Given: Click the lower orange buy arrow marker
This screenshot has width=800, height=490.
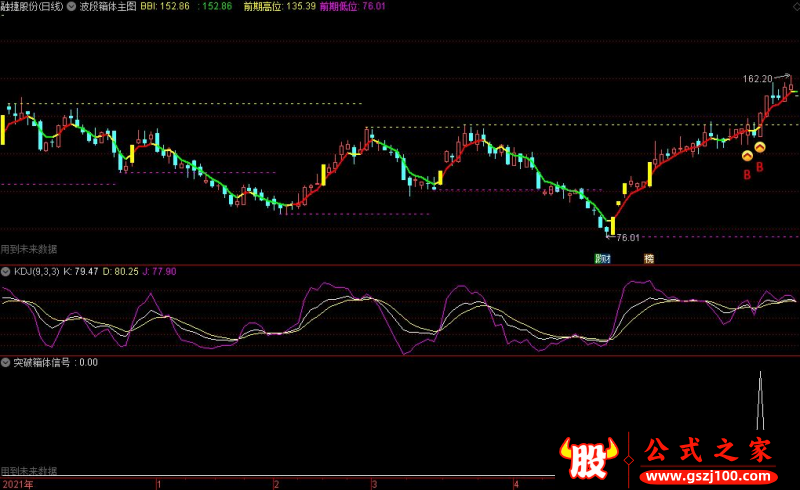Looking at the screenshot, I should coord(747,156).
